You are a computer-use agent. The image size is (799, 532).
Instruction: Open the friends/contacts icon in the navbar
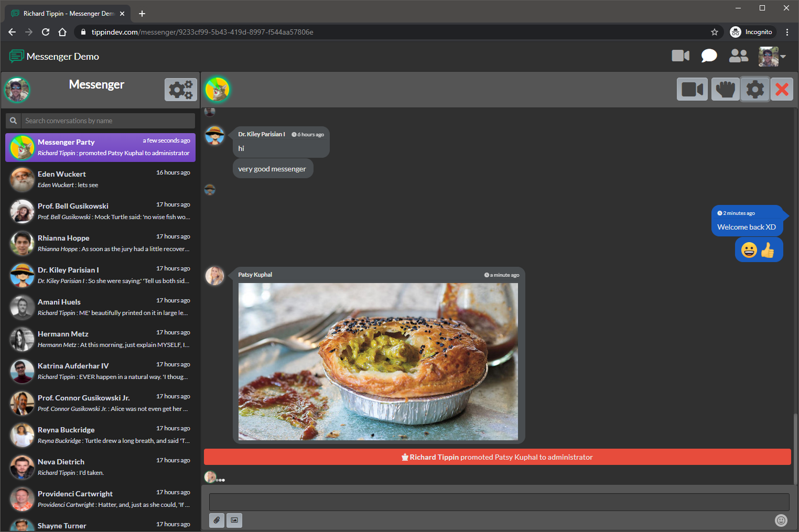[739, 56]
